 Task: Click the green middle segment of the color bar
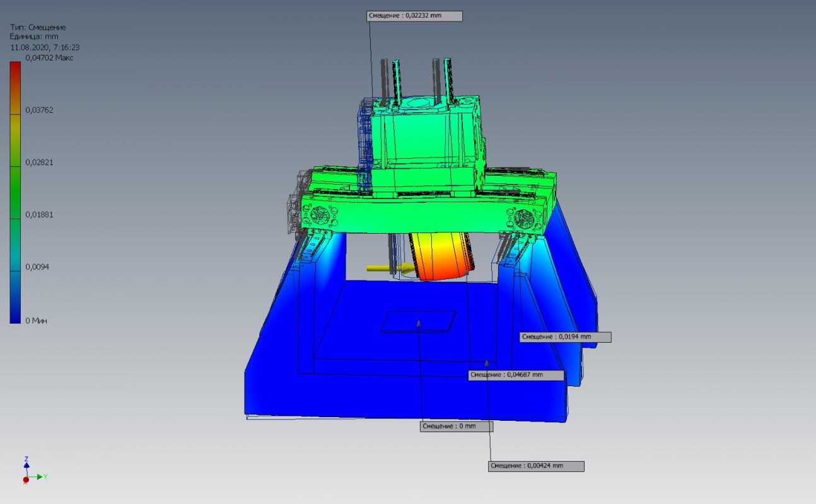pos(15,193)
